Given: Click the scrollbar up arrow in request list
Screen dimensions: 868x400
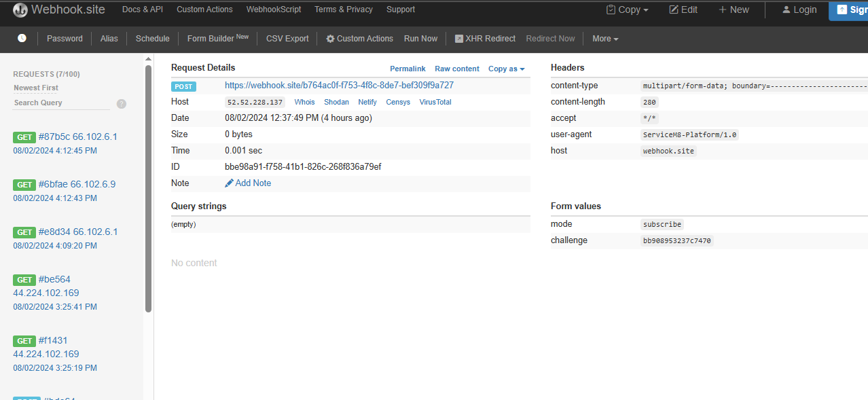Looking at the screenshot, I should pyautogui.click(x=149, y=59).
